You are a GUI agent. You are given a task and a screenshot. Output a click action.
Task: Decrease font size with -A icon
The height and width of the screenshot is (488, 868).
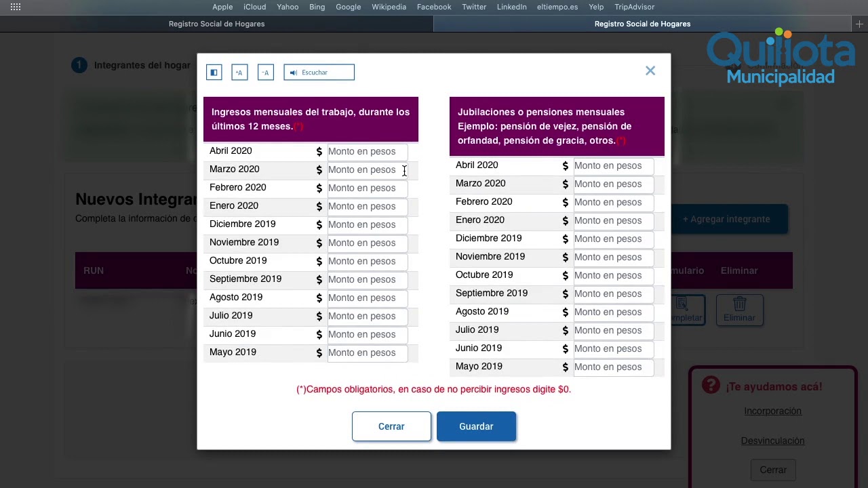[266, 73]
